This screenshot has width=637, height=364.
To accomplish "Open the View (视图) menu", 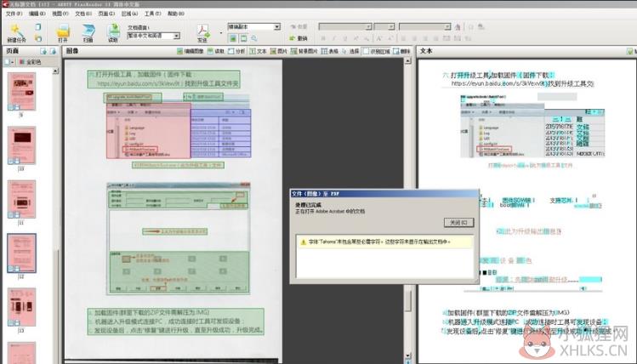I will point(60,14).
